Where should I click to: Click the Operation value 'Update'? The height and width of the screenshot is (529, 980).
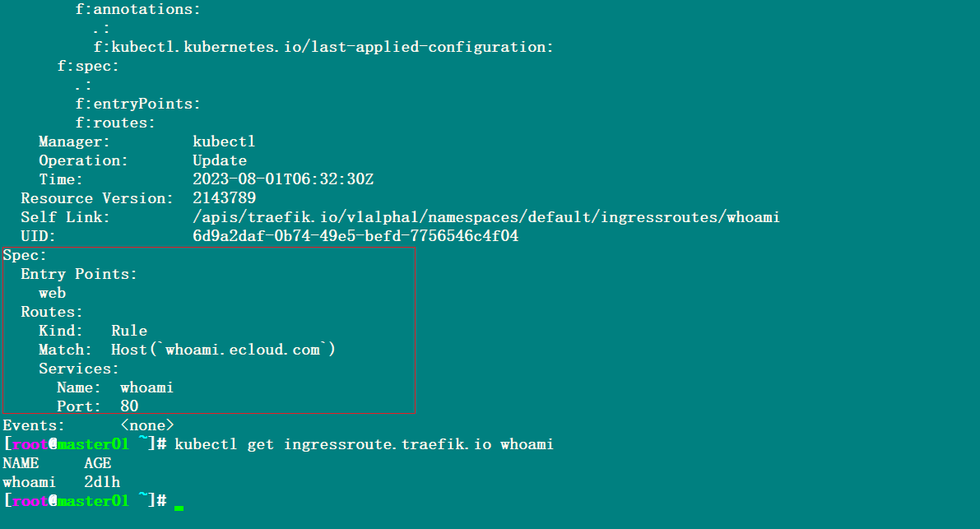220,160
